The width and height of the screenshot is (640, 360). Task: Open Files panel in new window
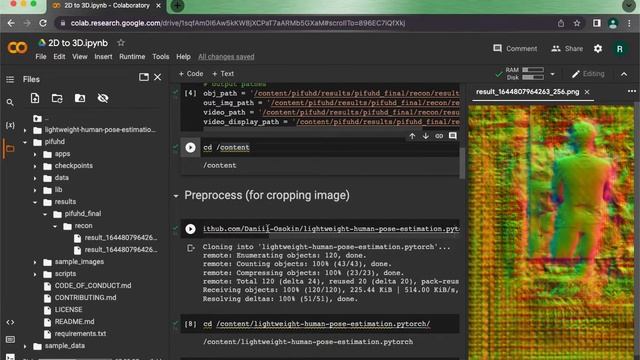coord(144,77)
